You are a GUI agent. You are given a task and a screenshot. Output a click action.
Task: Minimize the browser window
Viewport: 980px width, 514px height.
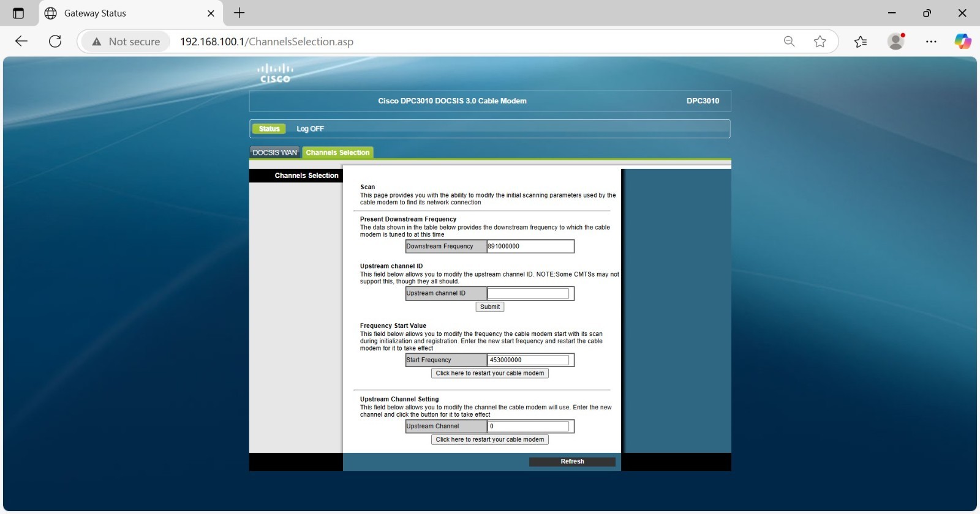tap(892, 13)
